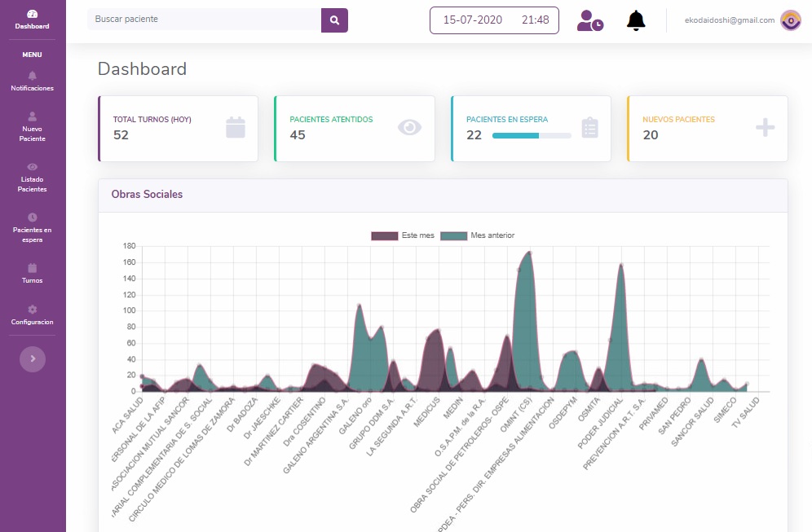
Task: Click the clipboard icon in Pacientes en Espera card
Action: tap(590, 128)
